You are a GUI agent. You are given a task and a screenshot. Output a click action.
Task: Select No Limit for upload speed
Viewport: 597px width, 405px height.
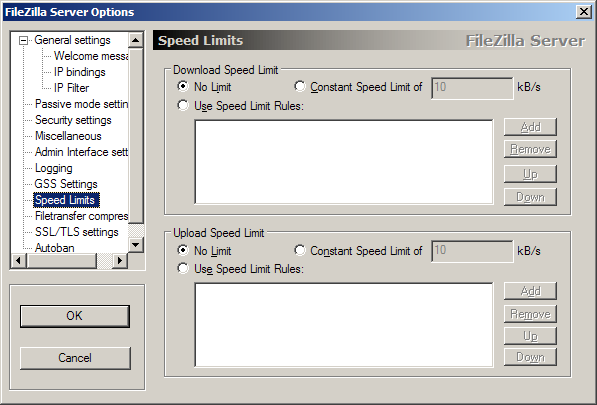point(204,250)
